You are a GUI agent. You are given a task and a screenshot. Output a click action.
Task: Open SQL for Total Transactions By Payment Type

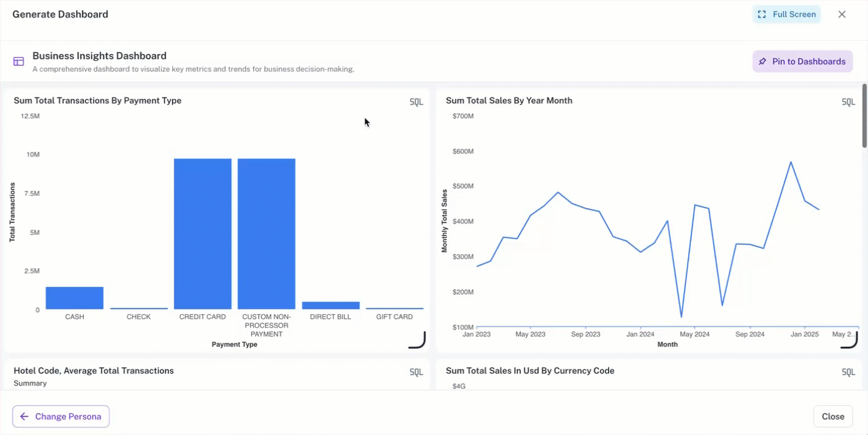(416, 102)
